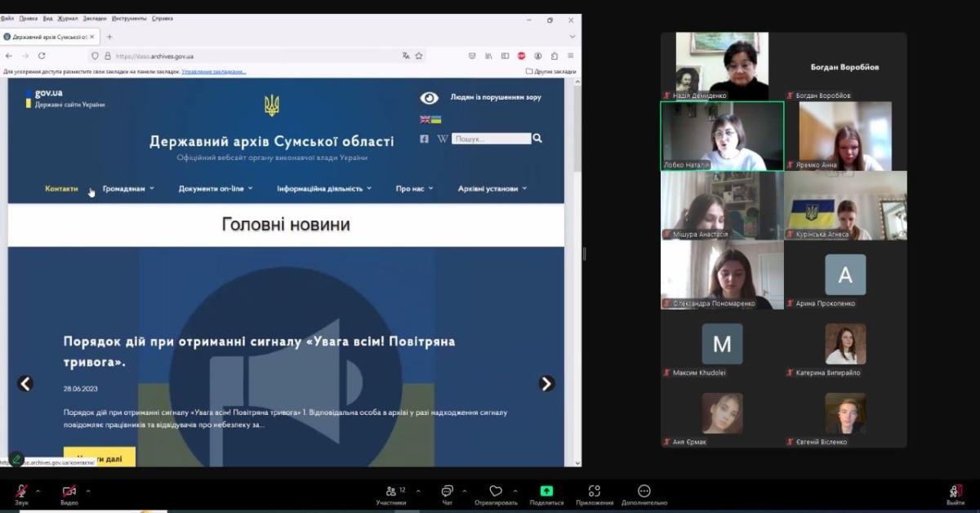The image size is (980, 513).
Task: Expand the Документи on-line dropdown menu
Action: point(216,189)
